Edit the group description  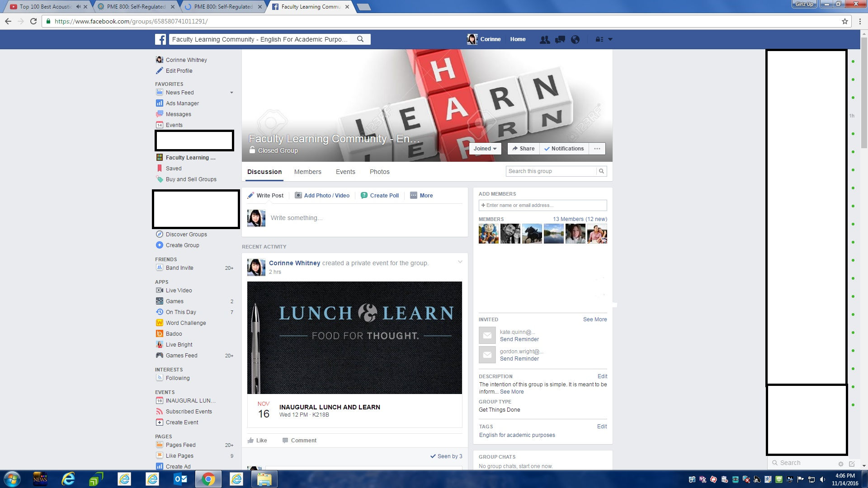point(602,376)
